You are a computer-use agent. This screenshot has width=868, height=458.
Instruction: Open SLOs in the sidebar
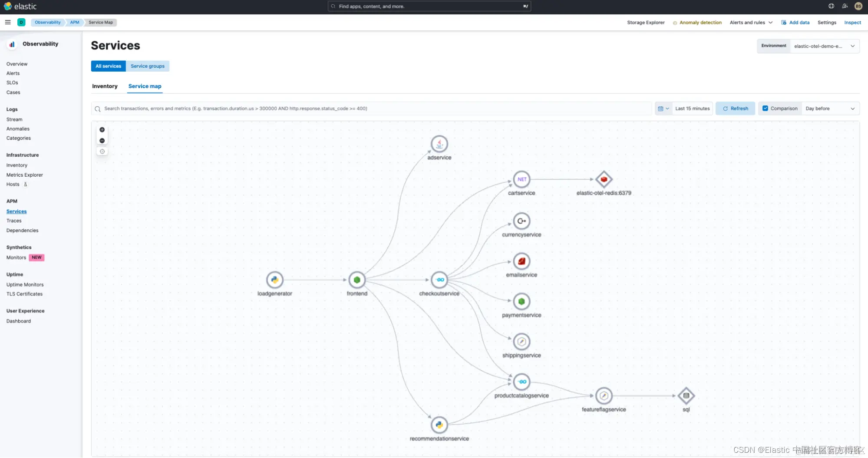click(12, 82)
